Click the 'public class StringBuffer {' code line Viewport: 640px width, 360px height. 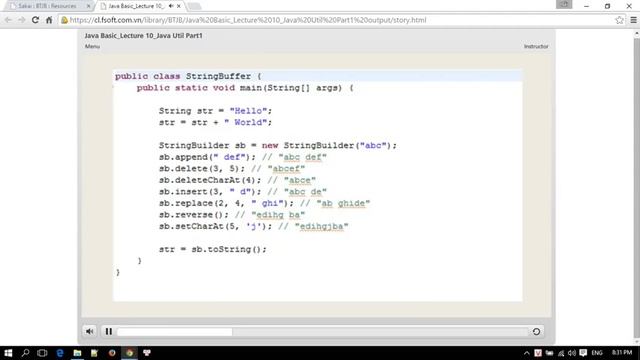tap(188, 76)
